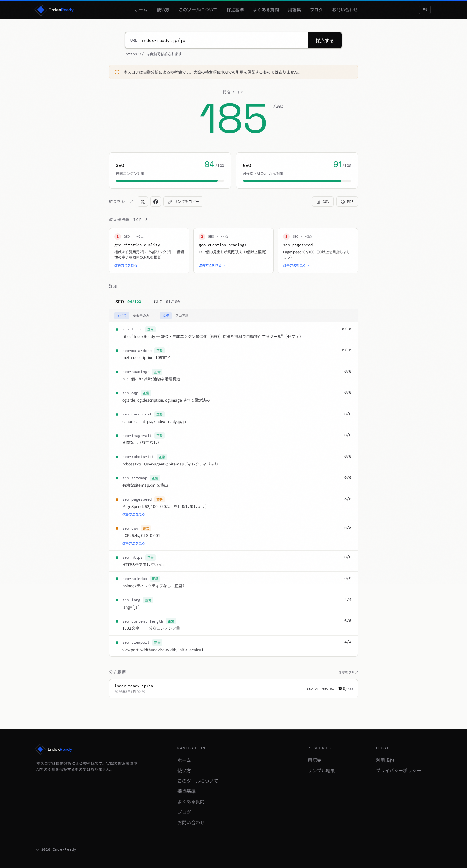Image resolution: width=467 pixels, height=868 pixels.
Task: Switch language with EN button
Action: [x=425, y=10]
